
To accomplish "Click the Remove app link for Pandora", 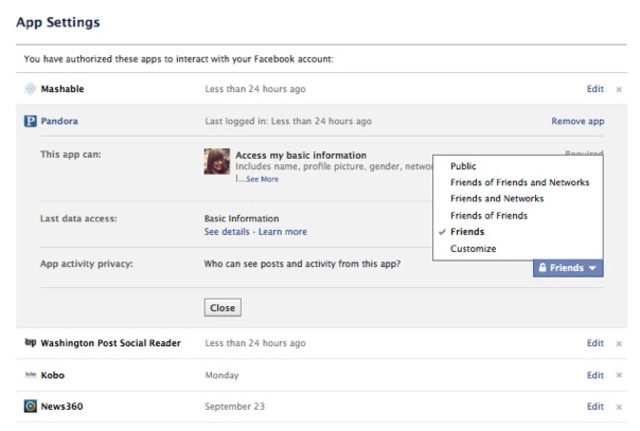I will 578,121.
